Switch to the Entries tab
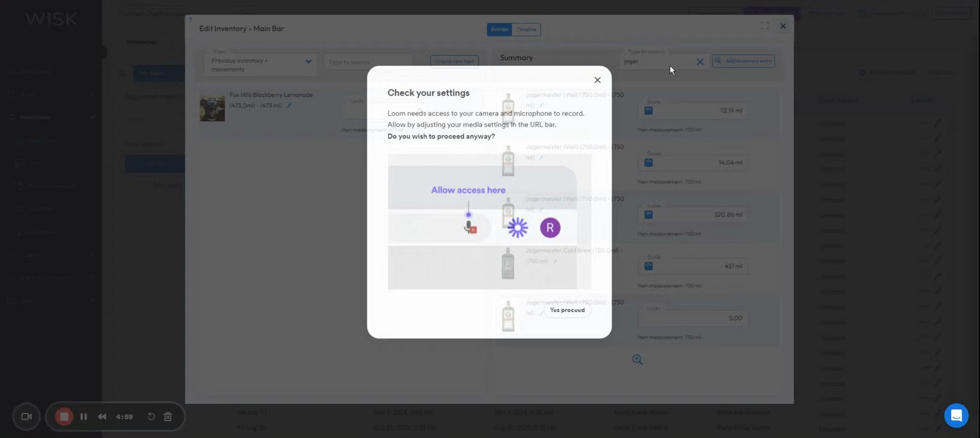Image resolution: width=980 pixels, height=438 pixels. pos(499,29)
